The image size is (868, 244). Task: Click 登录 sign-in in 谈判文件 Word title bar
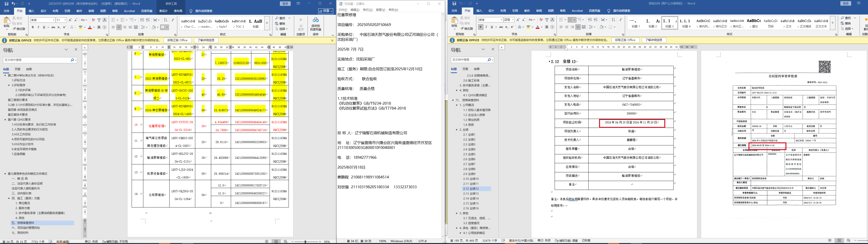coord(285,3)
